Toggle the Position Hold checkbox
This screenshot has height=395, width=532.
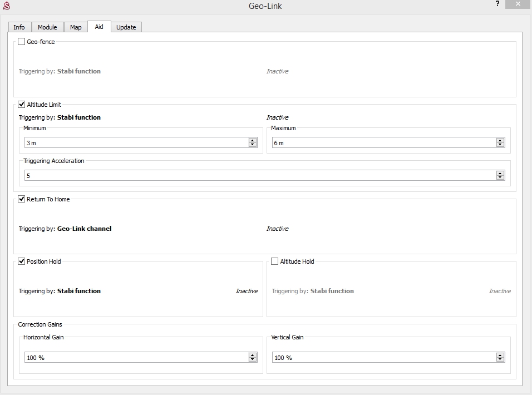pos(22,261)
